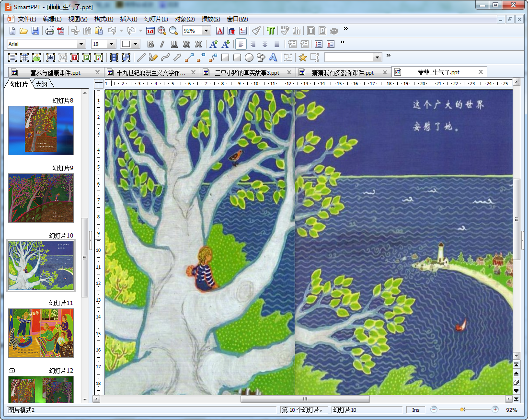Viewport: 528px width, 420px height.
Task: Select slide thumbnail 幻灯片8
Action: click(41, 130)
